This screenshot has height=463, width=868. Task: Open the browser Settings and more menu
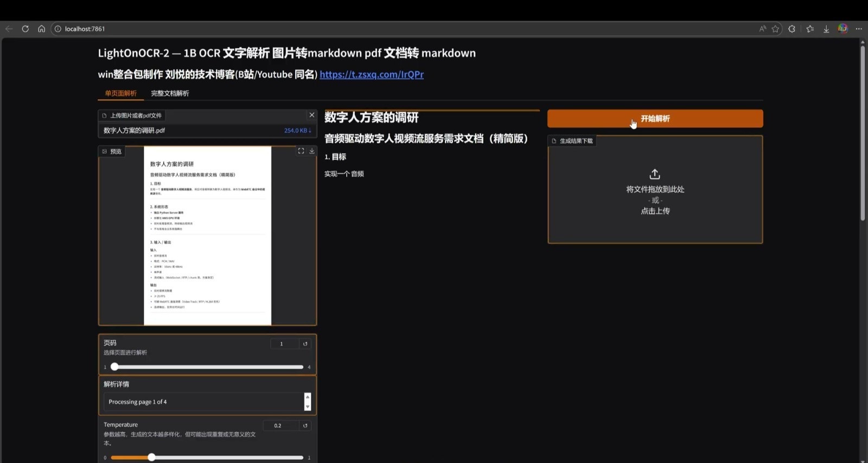859,29
